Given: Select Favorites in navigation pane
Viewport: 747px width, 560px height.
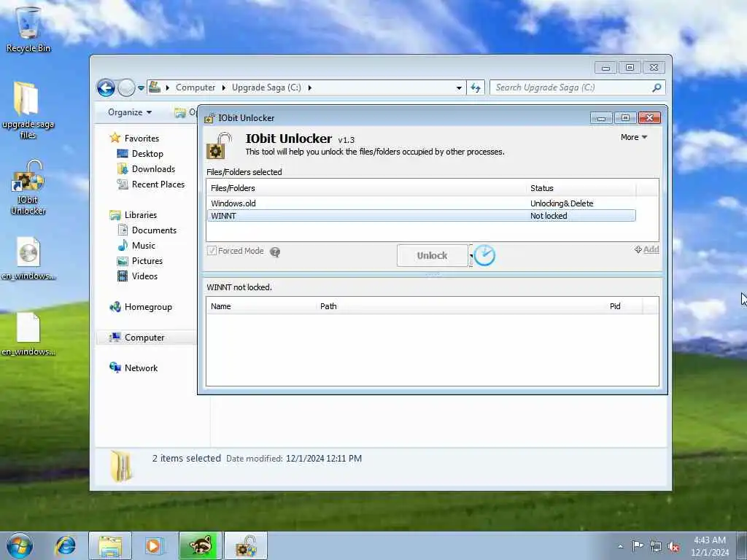Looking at the screenshot, I should 142,138.
